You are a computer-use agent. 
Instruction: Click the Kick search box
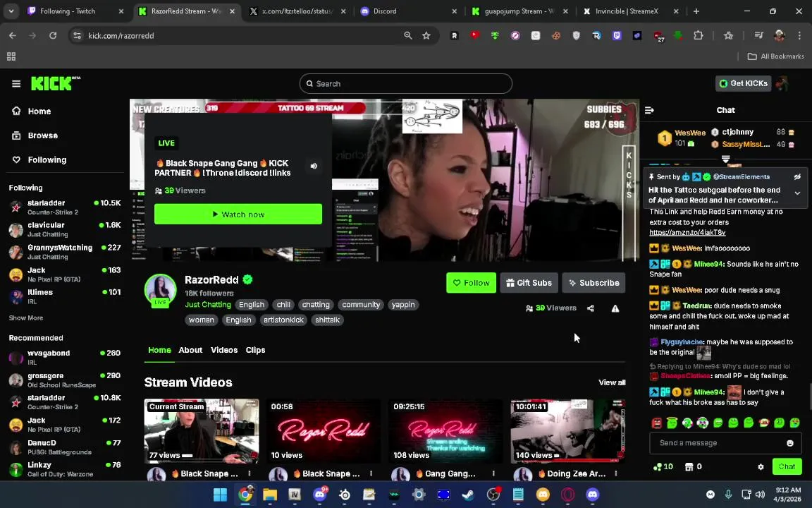pyautogui.click(x=406, y=83)
